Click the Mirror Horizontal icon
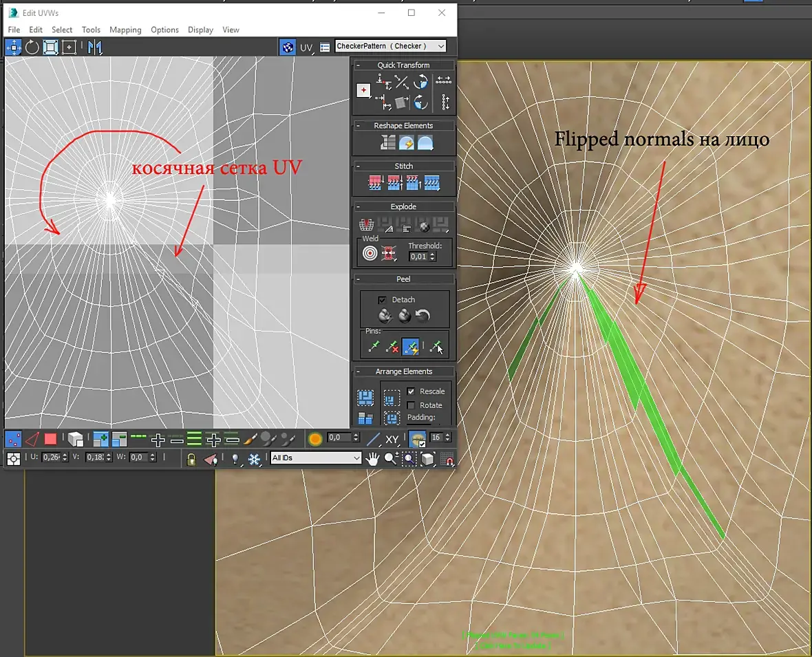812x657 pixels. [95, 47]
